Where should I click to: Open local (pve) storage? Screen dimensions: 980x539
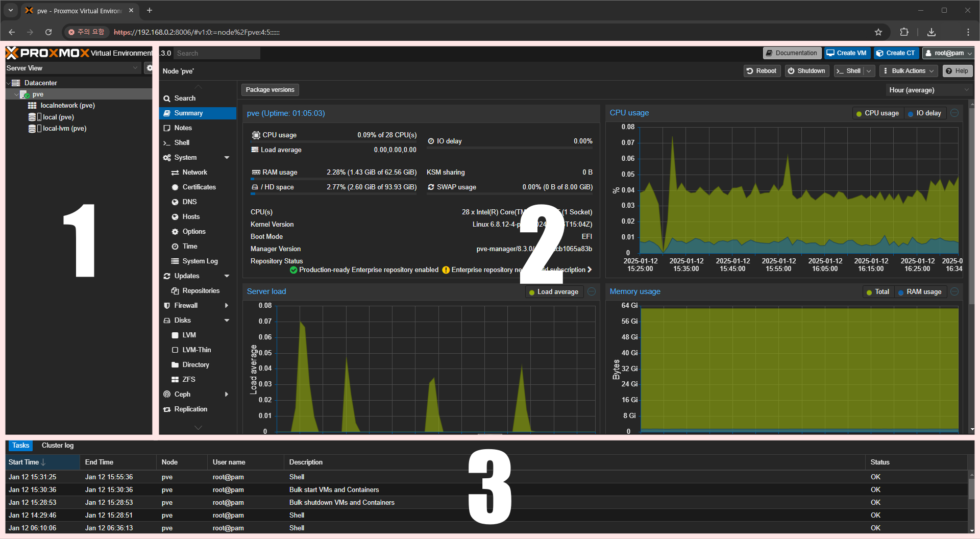(58, 117)
